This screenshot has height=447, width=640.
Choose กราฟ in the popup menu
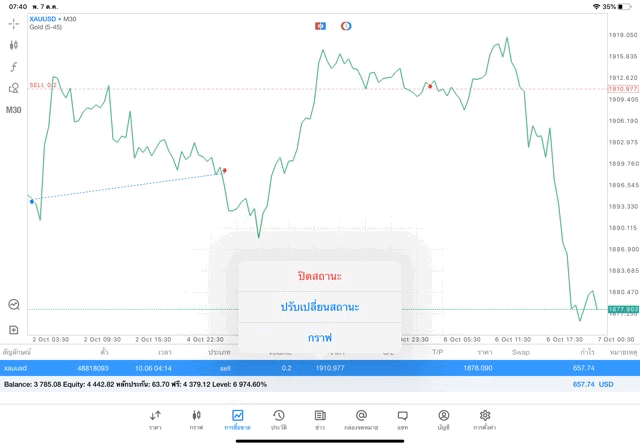(320, 337)
